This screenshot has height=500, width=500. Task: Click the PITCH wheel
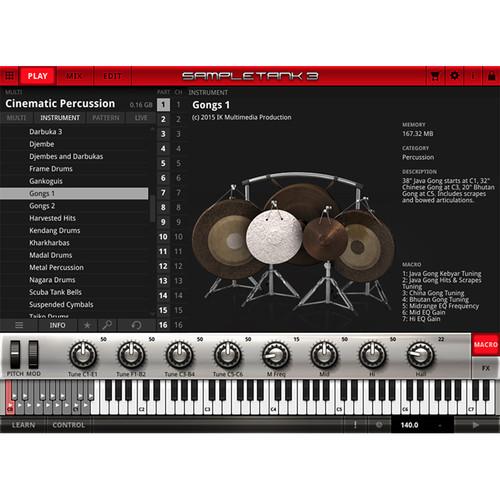pos(15,354)
